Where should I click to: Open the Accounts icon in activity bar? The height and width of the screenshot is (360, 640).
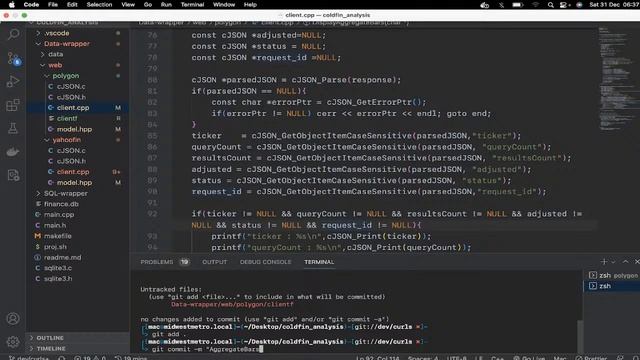tap(13, 318)
